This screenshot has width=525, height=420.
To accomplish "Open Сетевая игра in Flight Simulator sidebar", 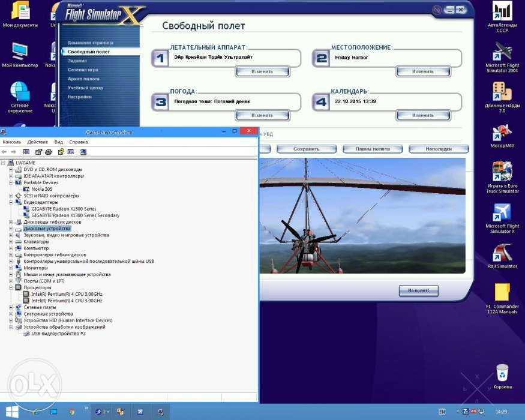I will [83, 70].
